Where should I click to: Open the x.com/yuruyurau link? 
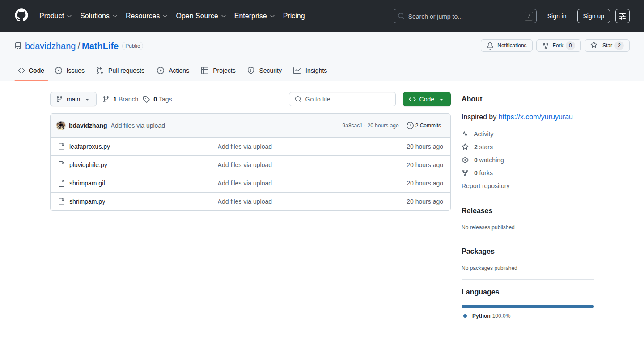point(536,117)
